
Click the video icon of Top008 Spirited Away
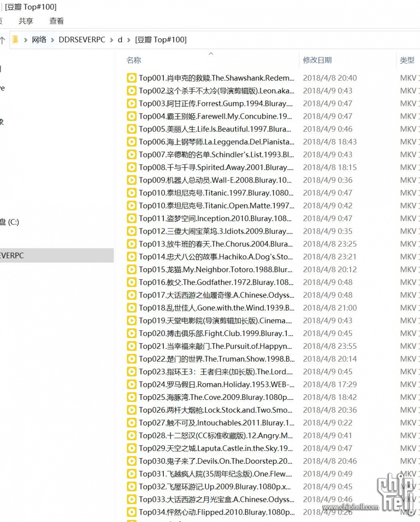click(x=131, y=167)
